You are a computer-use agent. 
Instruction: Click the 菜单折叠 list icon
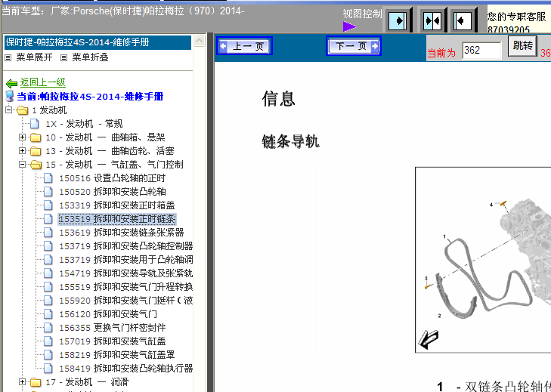(63, 57)
